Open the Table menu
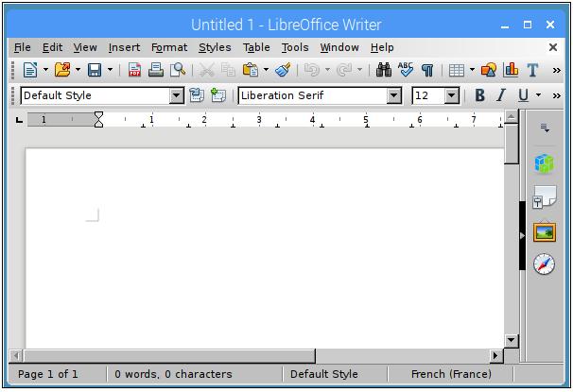 tap(256, 47)
